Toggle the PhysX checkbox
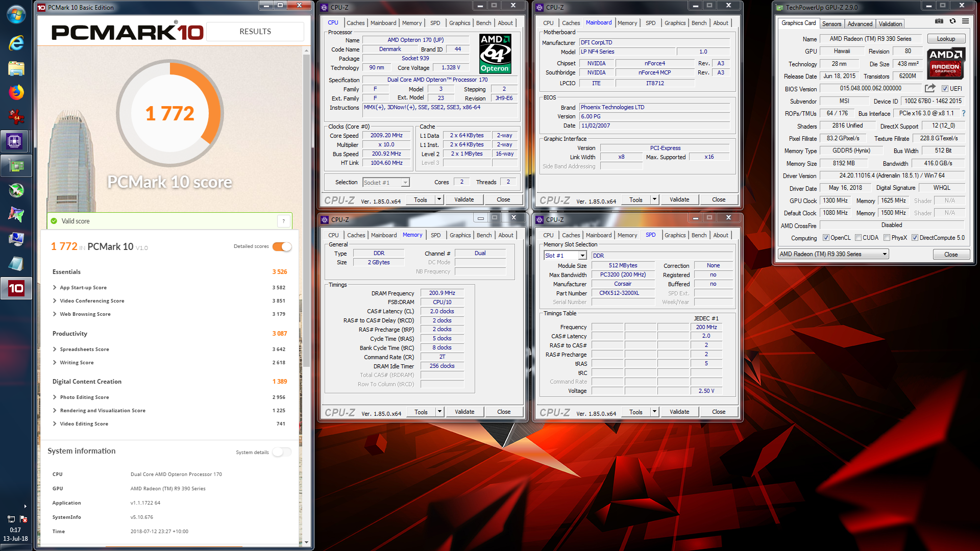Screen dimensions: 980x551 coord(887,238)
